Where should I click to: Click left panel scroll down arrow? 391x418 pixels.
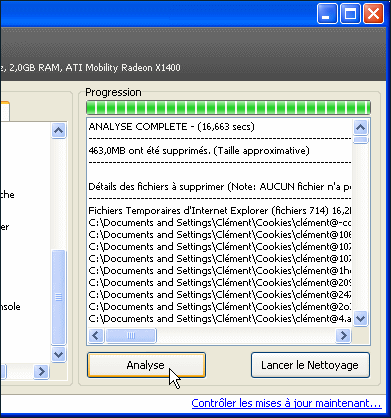pos(59,354)
